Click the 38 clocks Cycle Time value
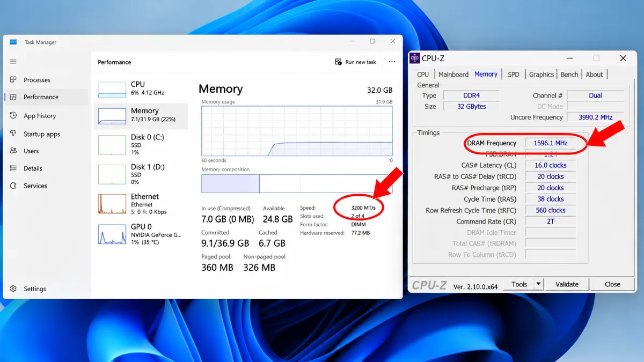 click(x=551, y=199)
